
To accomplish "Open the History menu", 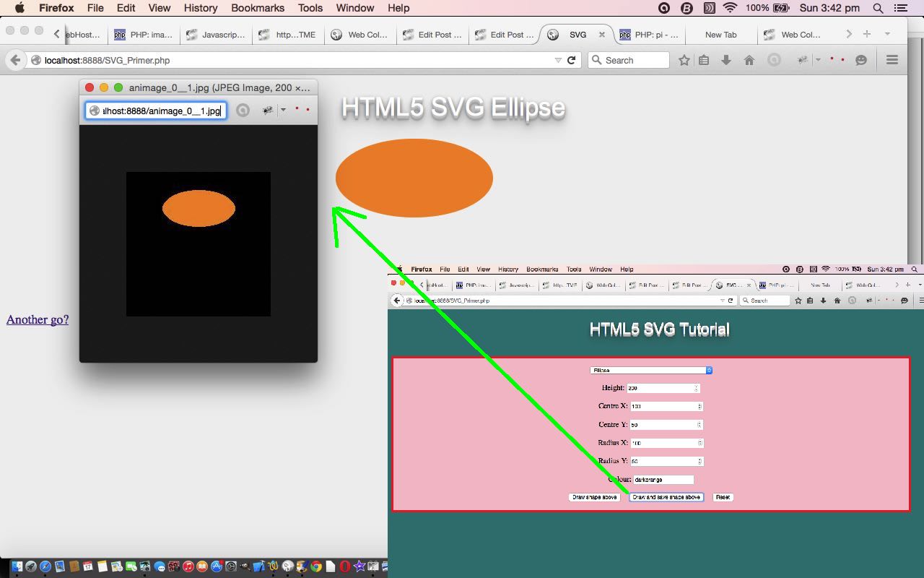I will click(200, 8).
